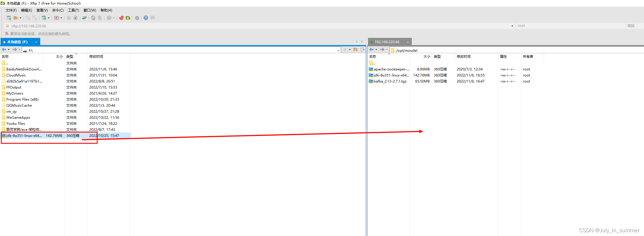Click the grayed Reconnect toolbar icon

[28, 18]
